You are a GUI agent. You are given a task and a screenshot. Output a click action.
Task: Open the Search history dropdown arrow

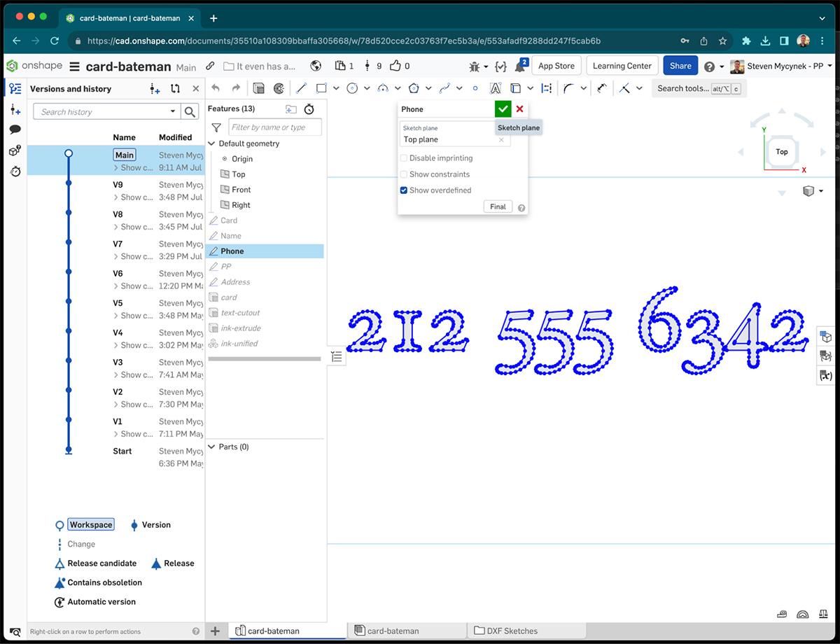173,112
